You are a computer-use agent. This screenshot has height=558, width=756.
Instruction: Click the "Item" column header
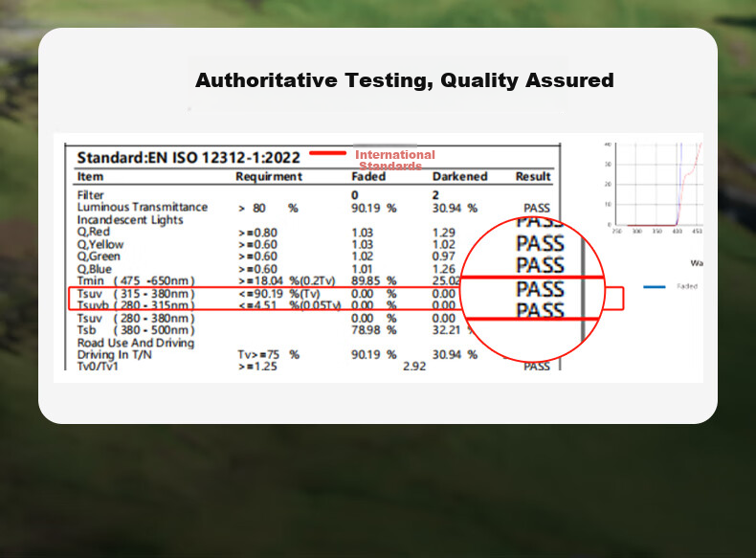pos(90,176)
